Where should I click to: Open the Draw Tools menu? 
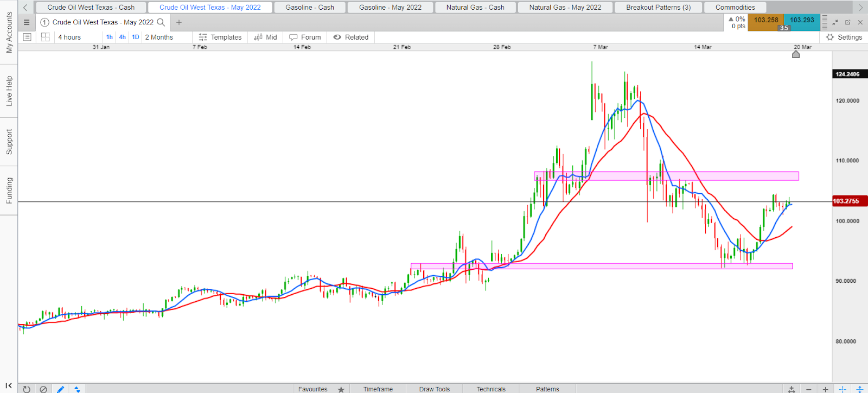click(435, 389)
